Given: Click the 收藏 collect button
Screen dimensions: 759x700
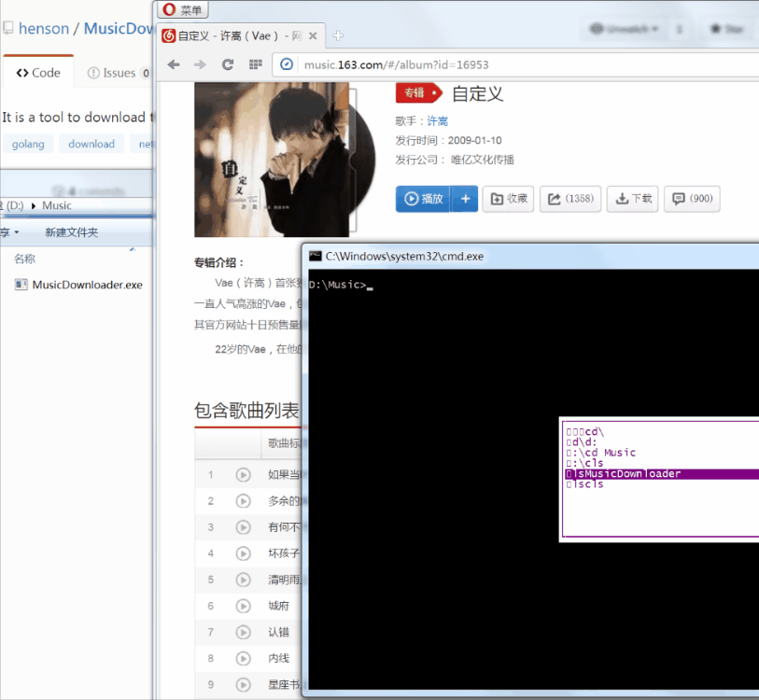Looking at the screenshot, I should click(508, 199).
